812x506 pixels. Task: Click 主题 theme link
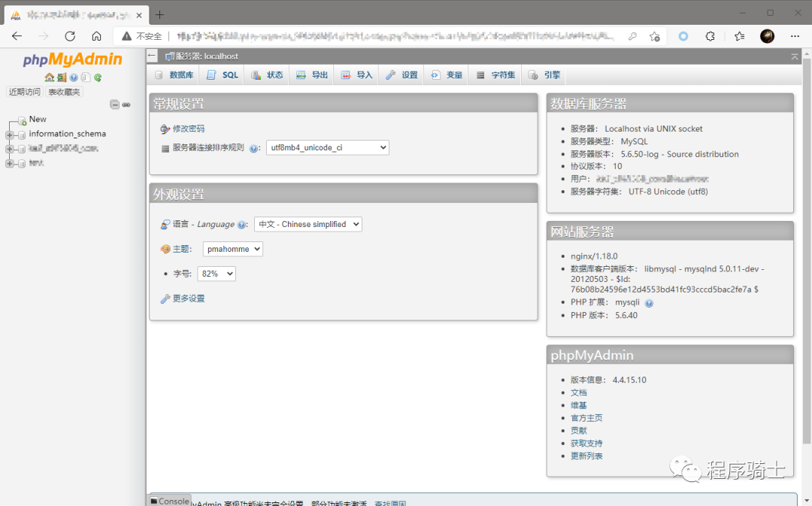point(180,249)
